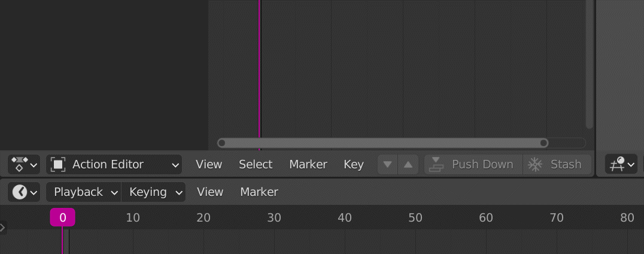This screenshot has height=254, width=644.
Task: Click the horizontal scrollbar in the Action Editor
Action: (383, 143)
